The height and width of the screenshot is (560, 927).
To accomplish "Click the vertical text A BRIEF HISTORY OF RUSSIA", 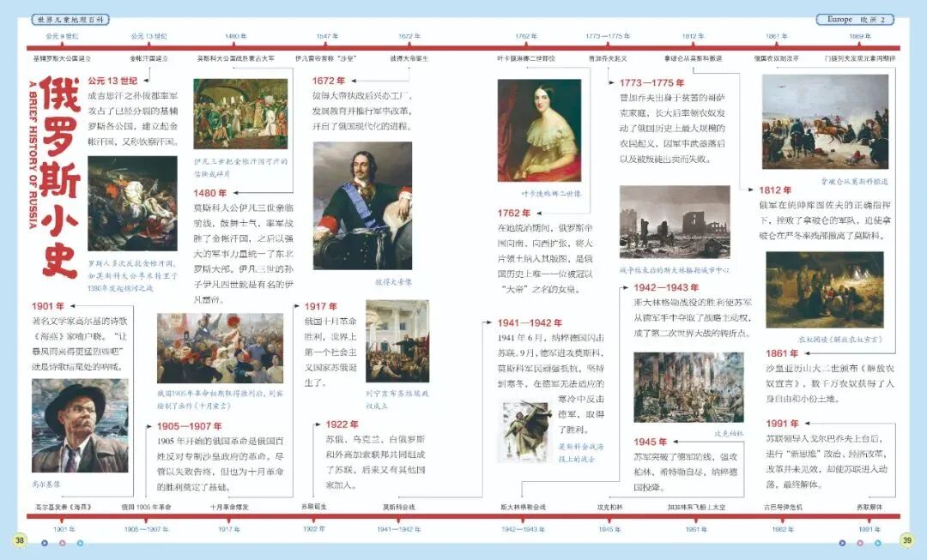I will click(x=33, y=154).
